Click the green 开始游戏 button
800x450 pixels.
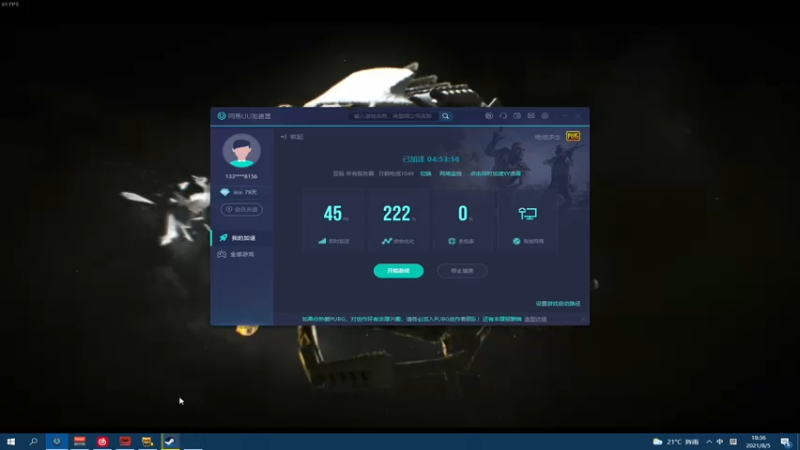click(398, 271)
